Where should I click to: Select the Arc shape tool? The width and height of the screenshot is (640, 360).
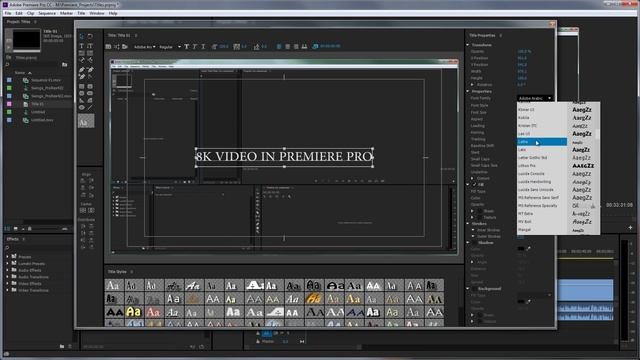[x=90, y=100]
